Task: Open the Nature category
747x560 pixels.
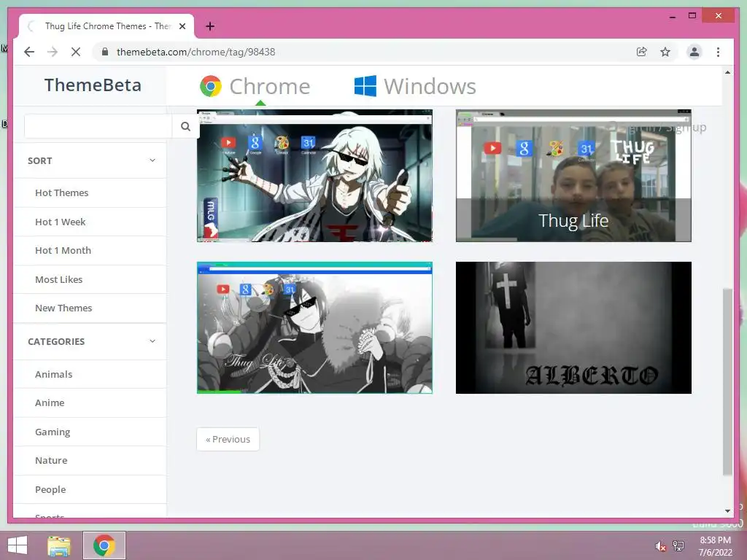Action: coord(51,461)
